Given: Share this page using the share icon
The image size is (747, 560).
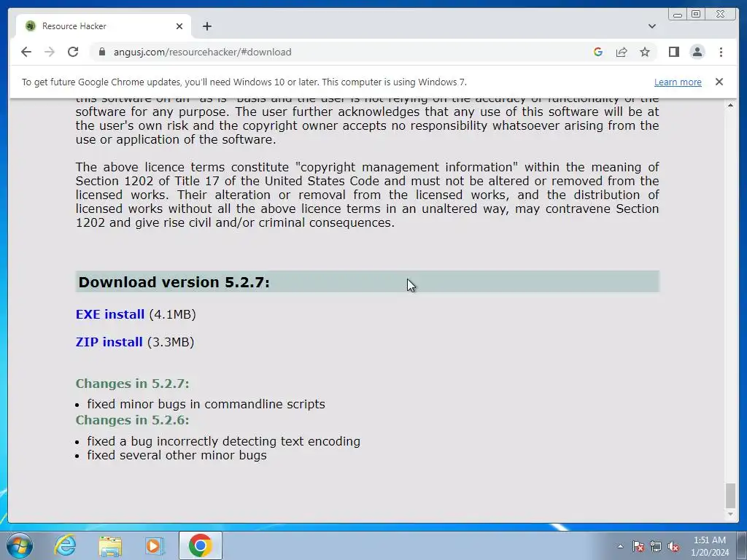Looking at the screenshot, I should pyautogui.click(x=622, y=52).
